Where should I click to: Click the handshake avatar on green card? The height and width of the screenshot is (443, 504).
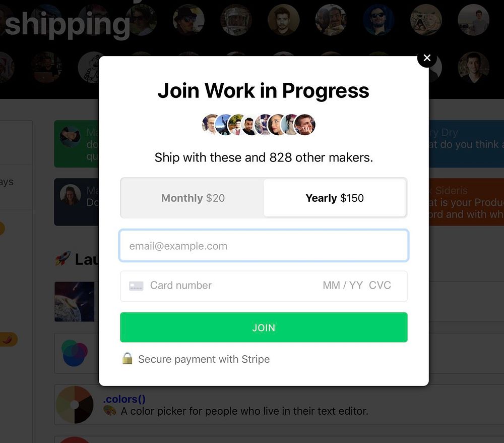coord(71,136)
